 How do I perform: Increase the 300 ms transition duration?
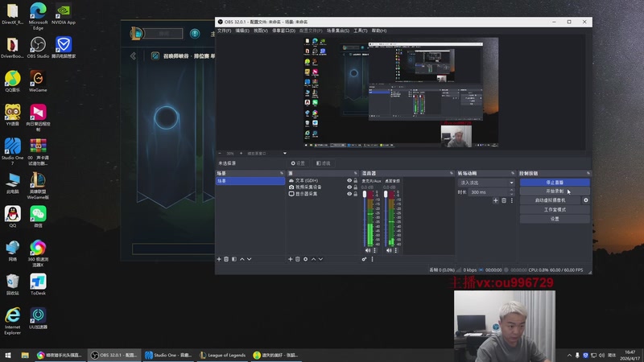point(512,190)
